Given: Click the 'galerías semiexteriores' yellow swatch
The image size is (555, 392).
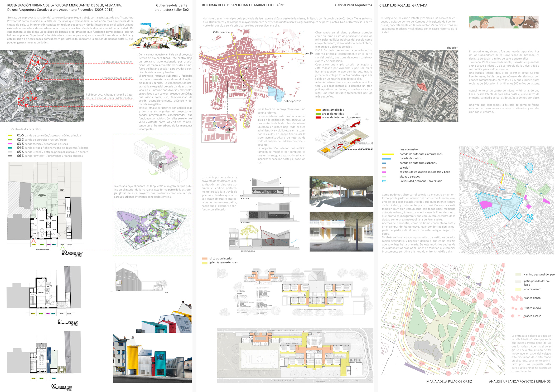Looking at the screenshot, I should (205, 263).
